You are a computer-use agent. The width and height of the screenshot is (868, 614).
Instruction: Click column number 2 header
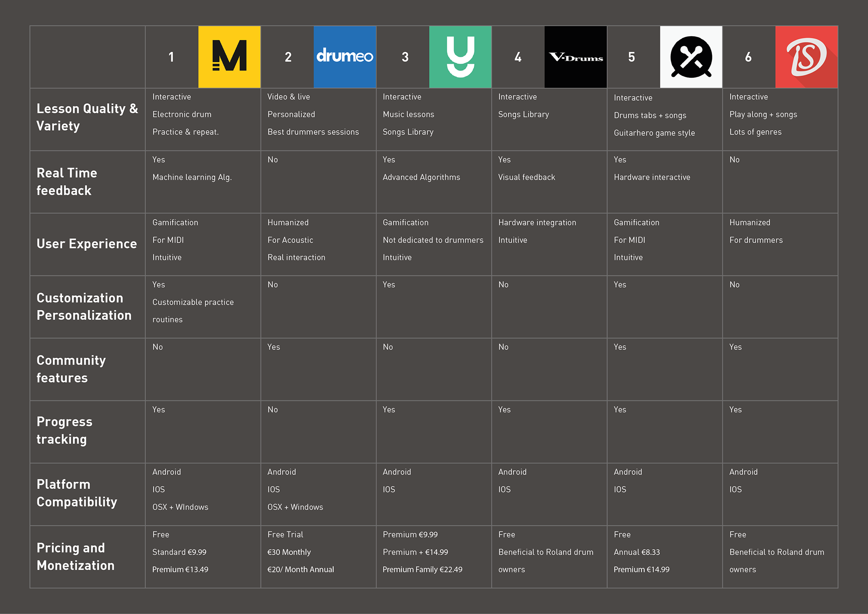click(x=288, y=57)
